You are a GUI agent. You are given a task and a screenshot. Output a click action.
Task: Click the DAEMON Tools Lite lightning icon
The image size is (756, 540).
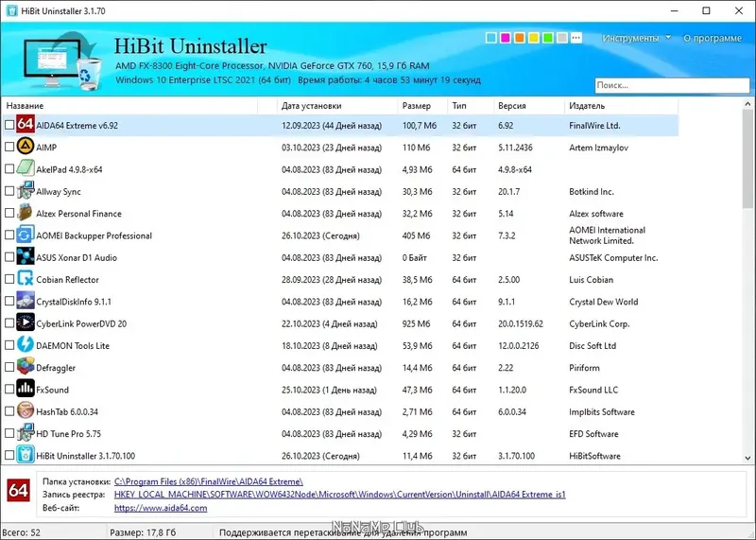click(26, 344)
